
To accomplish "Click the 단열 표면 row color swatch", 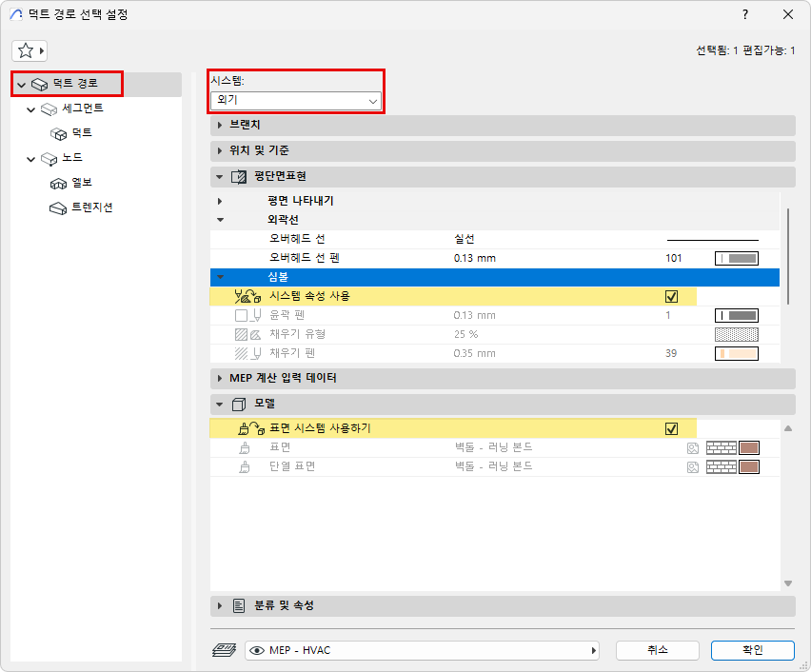I will [749, 467].
